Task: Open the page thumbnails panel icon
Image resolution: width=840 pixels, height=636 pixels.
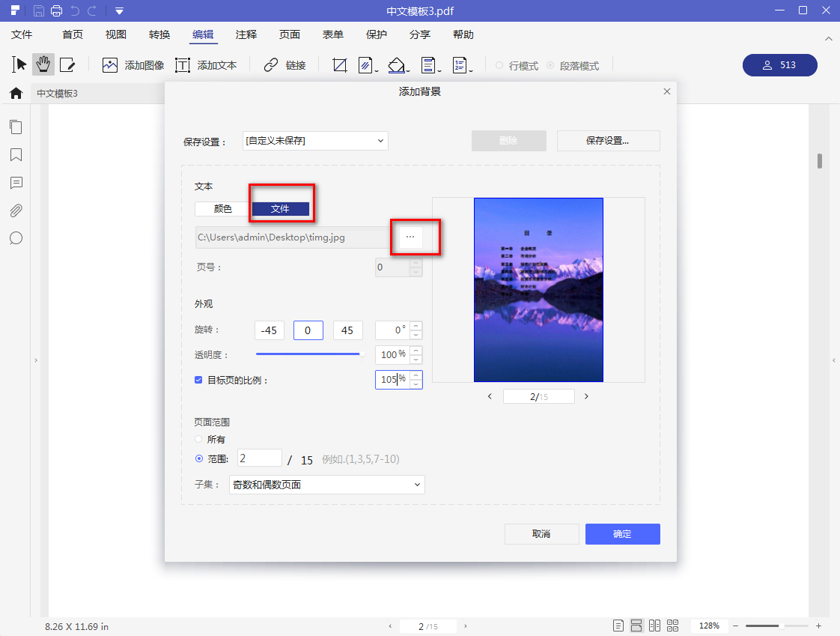Action: (x=16, y=127)
